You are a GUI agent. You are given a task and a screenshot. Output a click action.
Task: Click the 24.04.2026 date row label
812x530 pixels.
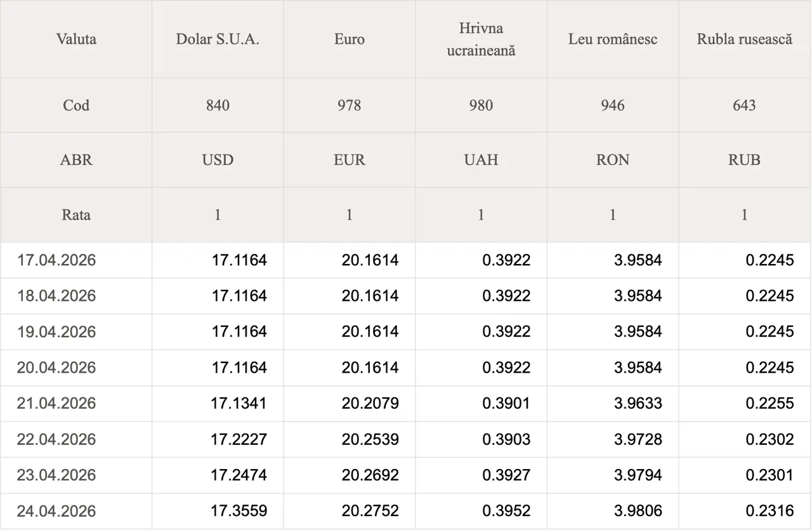click(56, 512)
